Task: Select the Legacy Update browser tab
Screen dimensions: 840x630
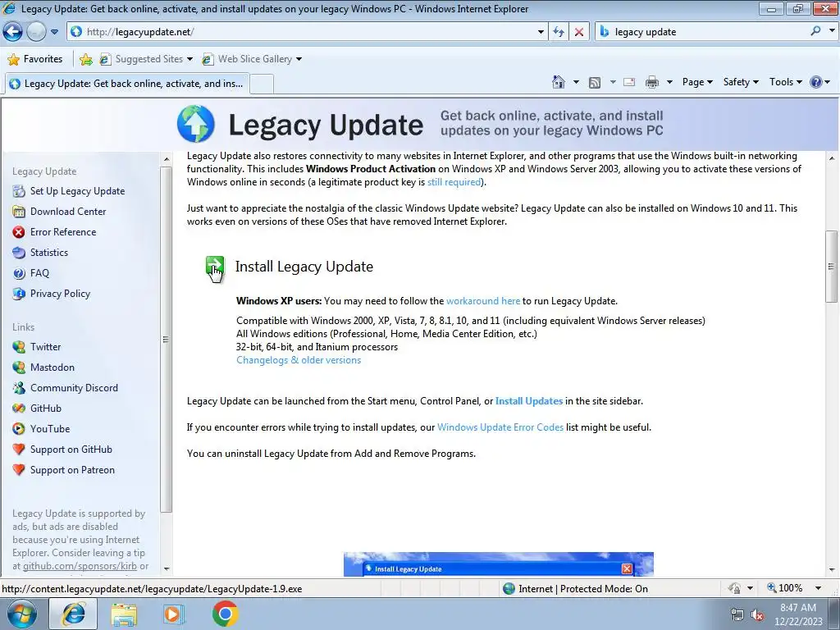Action: 127,84
